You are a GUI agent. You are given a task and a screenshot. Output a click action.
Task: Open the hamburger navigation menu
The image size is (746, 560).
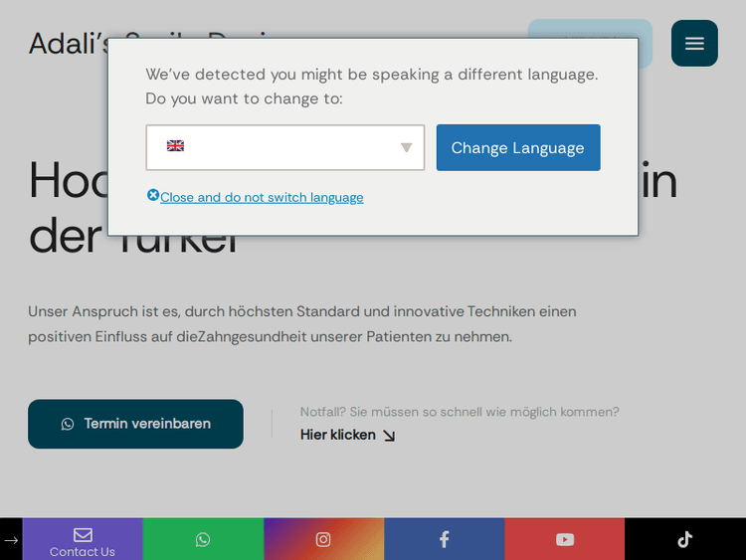(x=694, y=44)
